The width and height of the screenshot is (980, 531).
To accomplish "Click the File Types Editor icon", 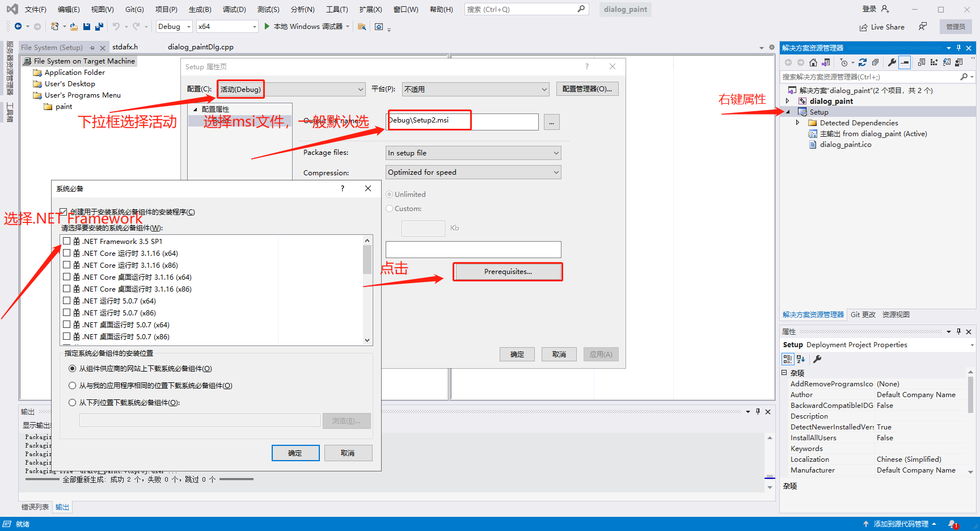I will point(947,62).
